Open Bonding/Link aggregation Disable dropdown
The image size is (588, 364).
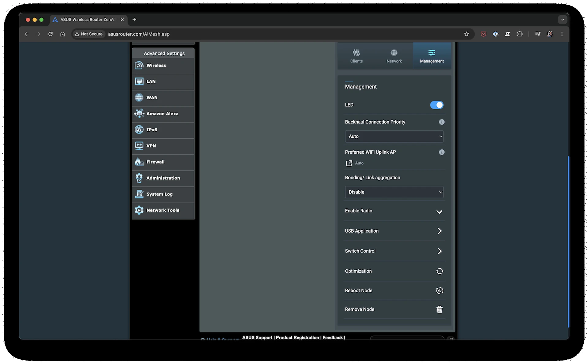click(394, 192)
